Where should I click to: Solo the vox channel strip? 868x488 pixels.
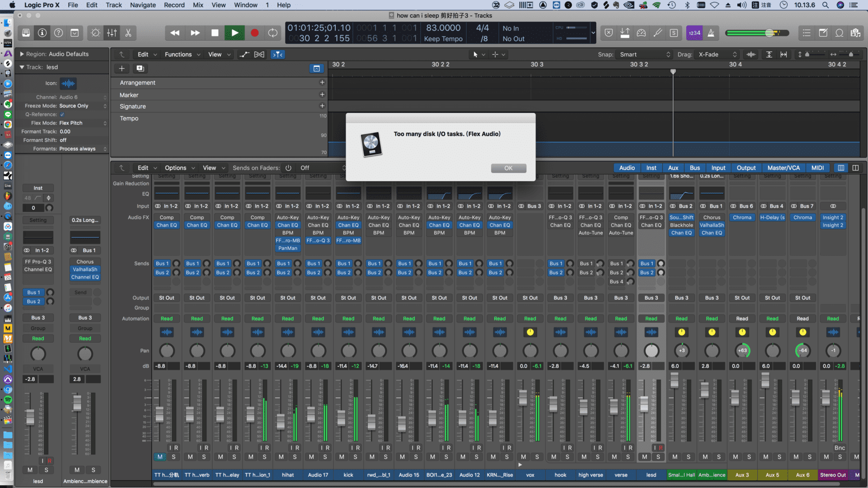pyautogui.click(x=537, y=457)
